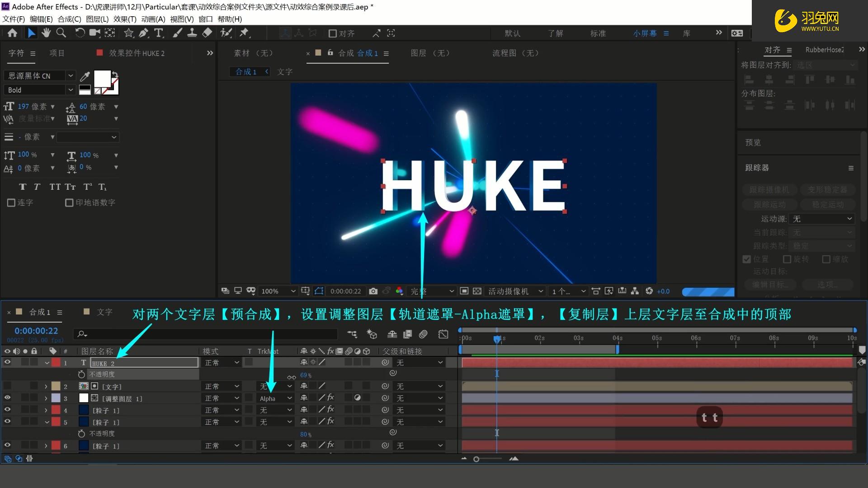
Task: Enable the 连字 ligatures checkbox
Action: pos(12,203)
